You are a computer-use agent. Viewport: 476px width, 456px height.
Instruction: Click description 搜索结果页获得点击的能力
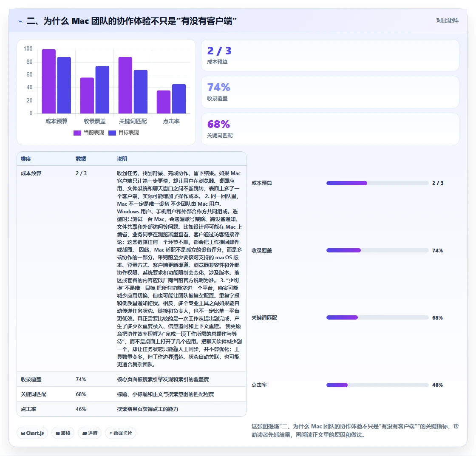click(x=147, y=409)
